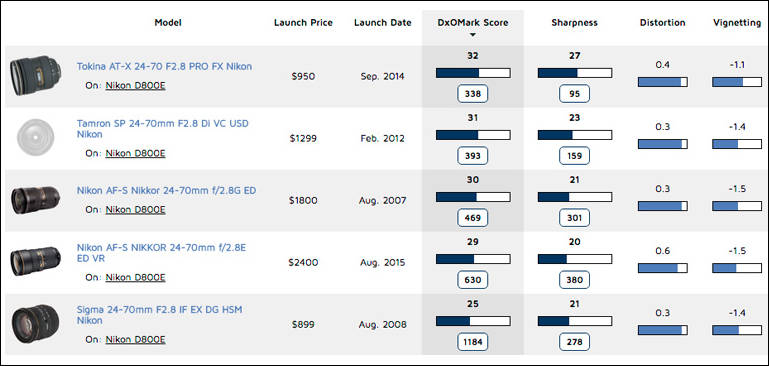
Task: Click the Feb. 2012 launch date
Action: click(383, 138)
